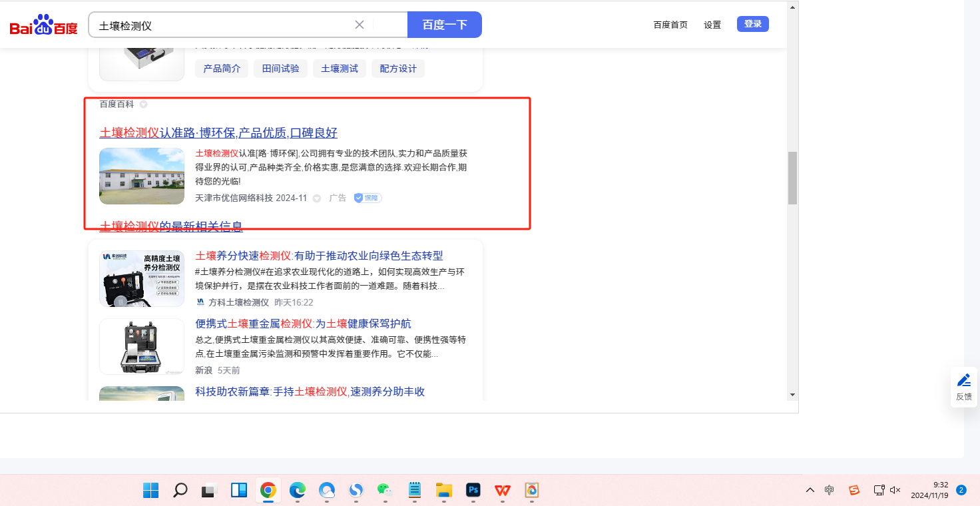Click the page vertical scrollbar thumb
Screen dimensions: 980x506
click(792, 178)
